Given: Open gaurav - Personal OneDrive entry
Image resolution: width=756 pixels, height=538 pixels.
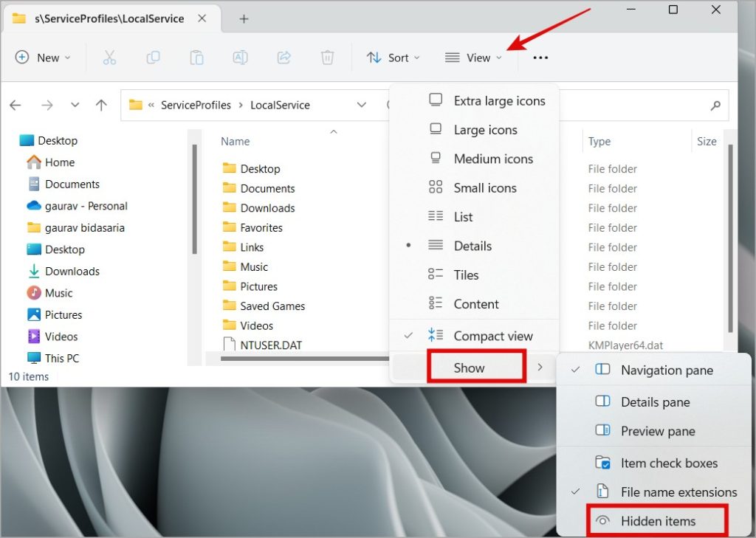Looking at the screenshot, I should (77, 206).
